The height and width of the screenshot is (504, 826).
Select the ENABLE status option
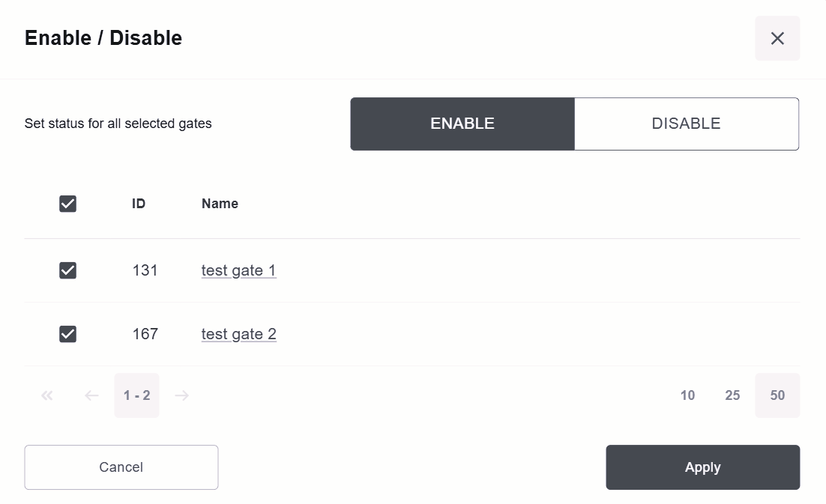tap(462, 124)
